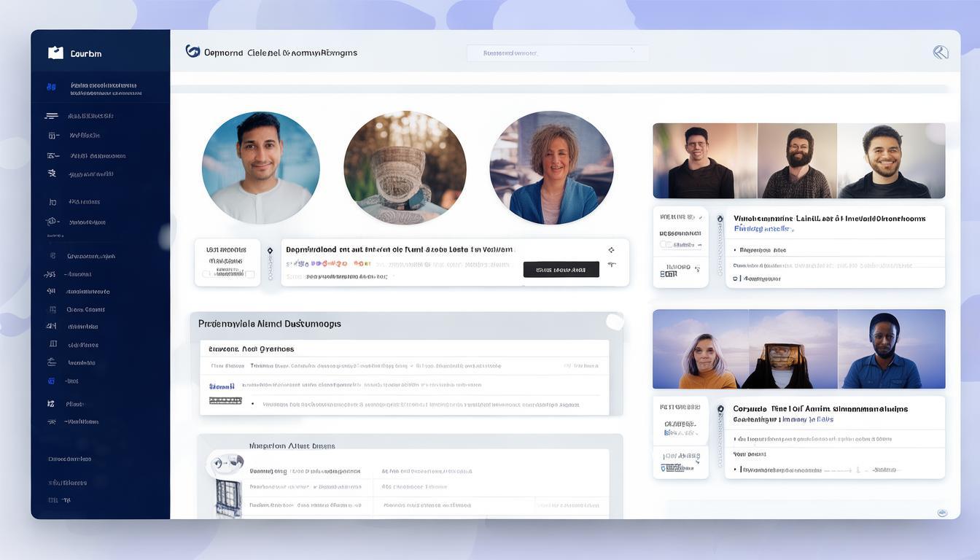The width and height of the screenshot is (980, 560).
Task: Click the heading beginning 'Dopmirdlond' in center card
Action: (400, 249)
